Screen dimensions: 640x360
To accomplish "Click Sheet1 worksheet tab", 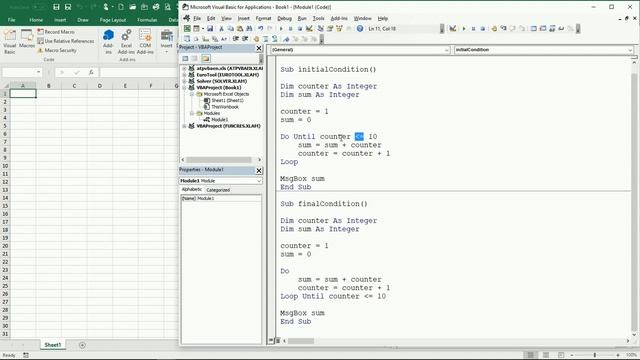I will (53, 345).
